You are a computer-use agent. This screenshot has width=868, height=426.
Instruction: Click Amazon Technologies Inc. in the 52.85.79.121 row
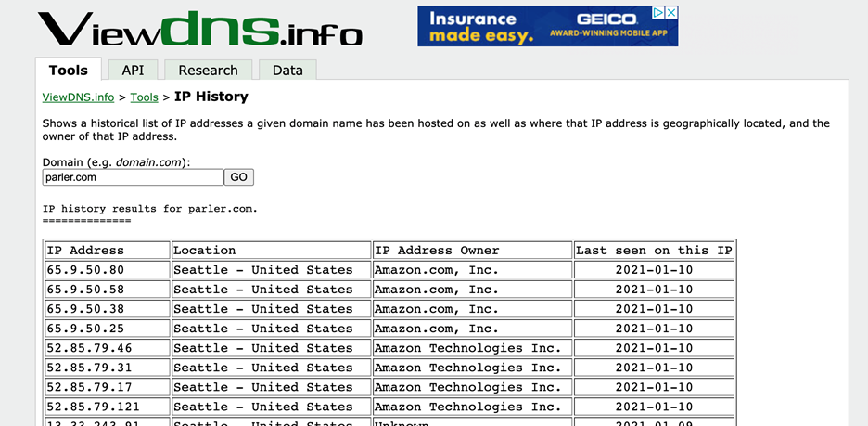click(x=467, y=407)
